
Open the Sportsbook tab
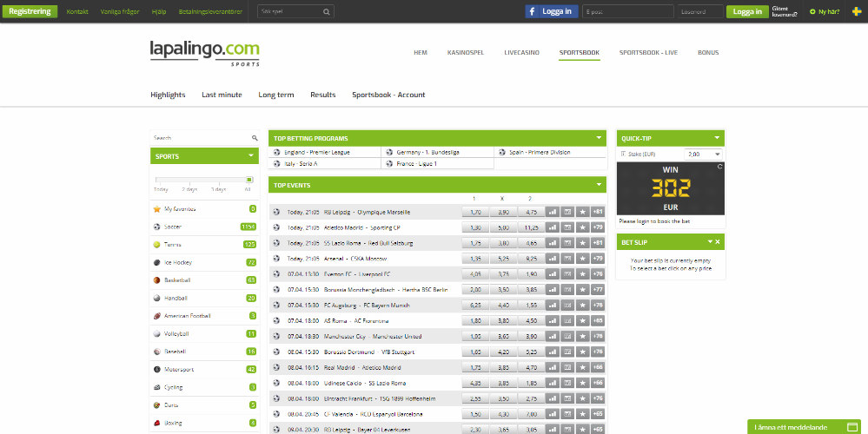pos(579,53)
